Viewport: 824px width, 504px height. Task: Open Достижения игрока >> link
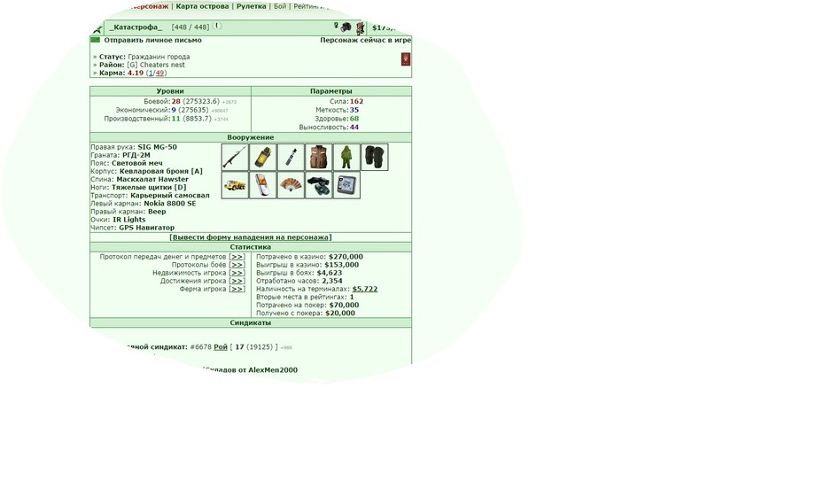pos(237,281)
